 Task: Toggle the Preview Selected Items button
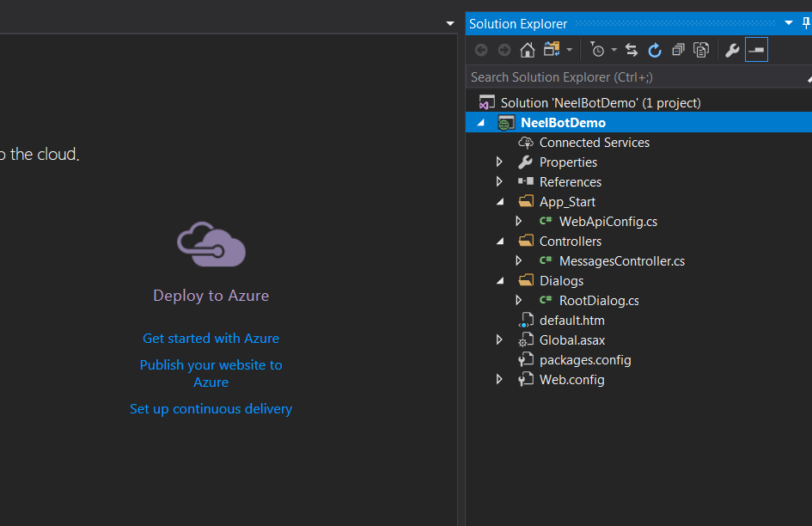coord(756,50)
